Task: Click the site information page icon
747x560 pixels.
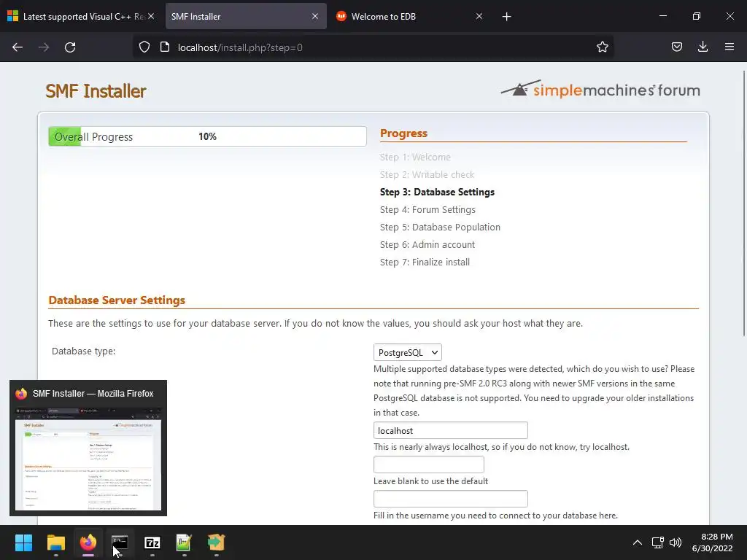Action: click(165, 47)
